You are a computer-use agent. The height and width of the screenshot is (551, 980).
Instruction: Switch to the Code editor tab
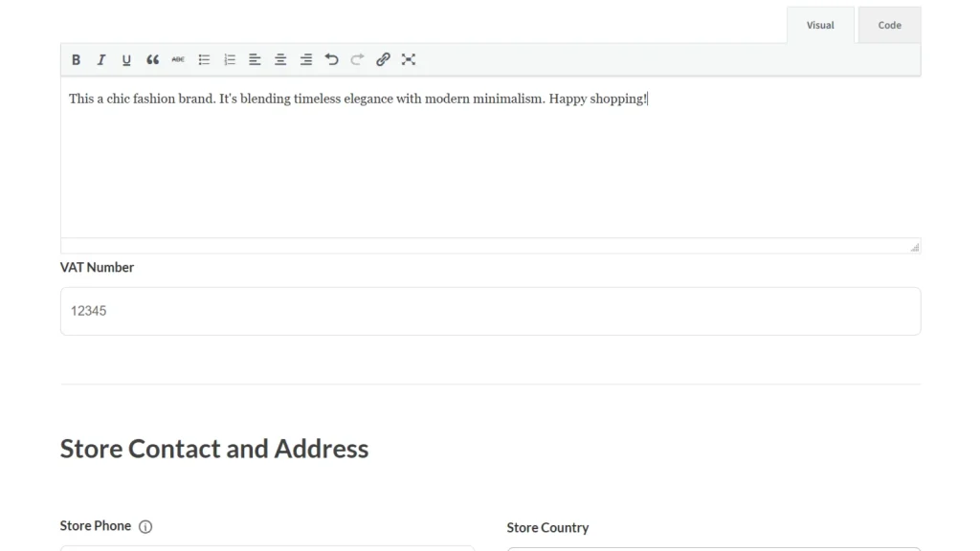[x=889, y=26]
